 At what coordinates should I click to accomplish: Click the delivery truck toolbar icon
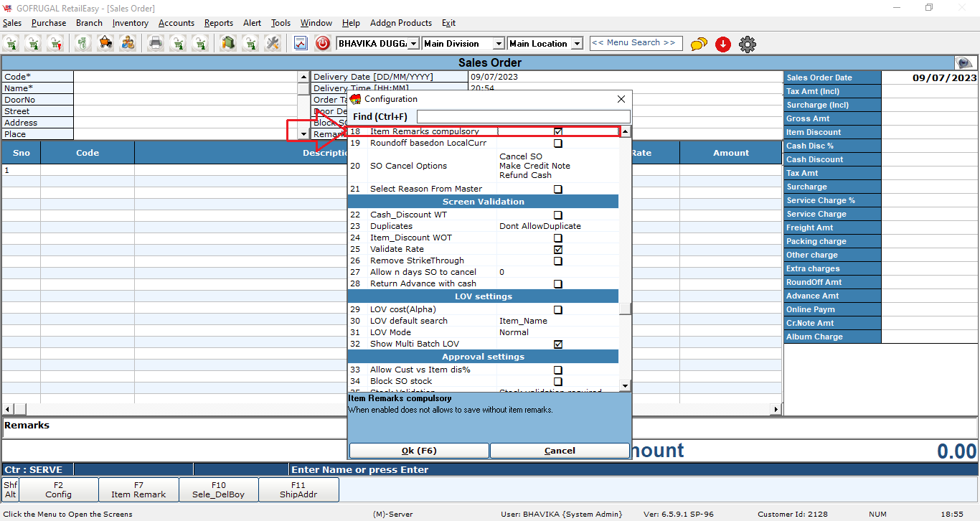[x=105, y=44]
